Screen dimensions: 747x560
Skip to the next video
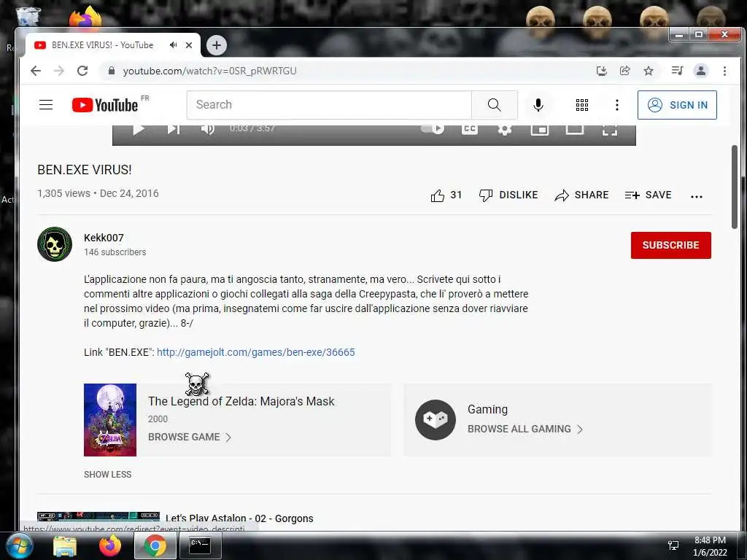click(173, 130)
